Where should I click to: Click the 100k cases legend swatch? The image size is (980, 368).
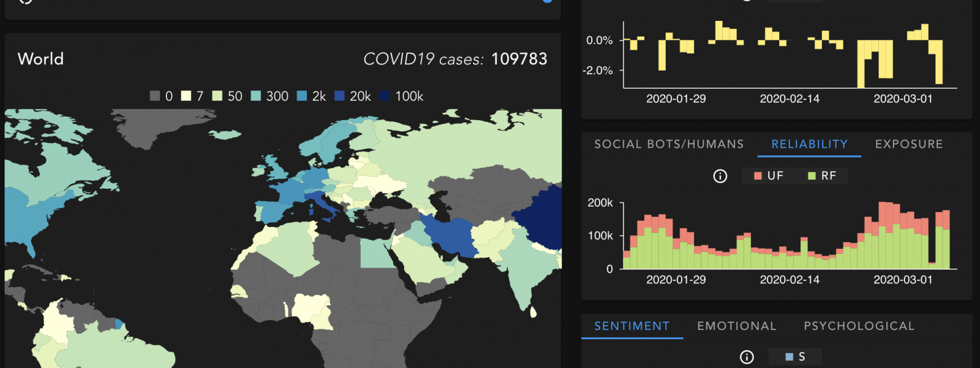385,96
